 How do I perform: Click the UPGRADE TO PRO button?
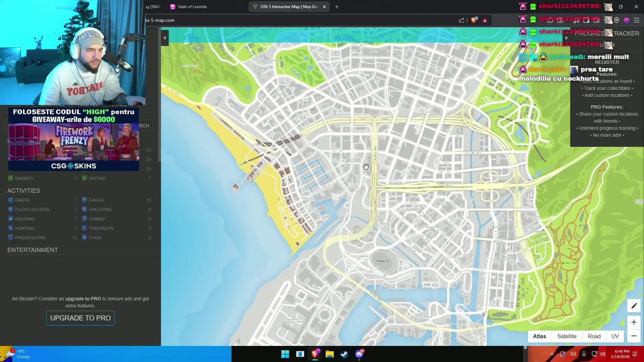80,318
